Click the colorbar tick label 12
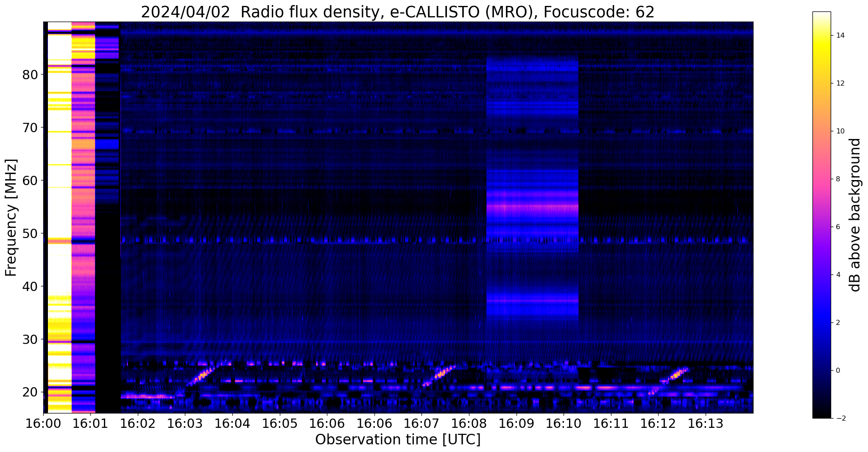The width and height of the screenshot is (868, 452). [840, 83]
